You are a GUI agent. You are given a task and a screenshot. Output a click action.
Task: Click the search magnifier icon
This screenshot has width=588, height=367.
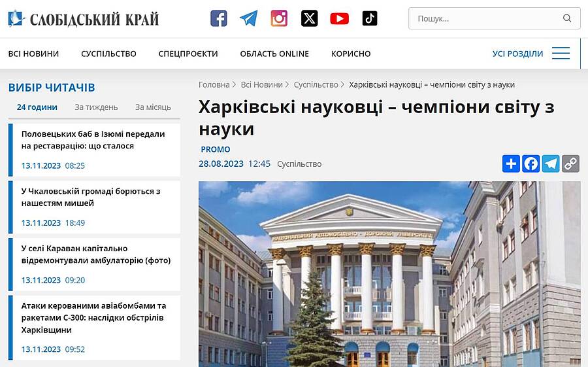pos(567,18)
